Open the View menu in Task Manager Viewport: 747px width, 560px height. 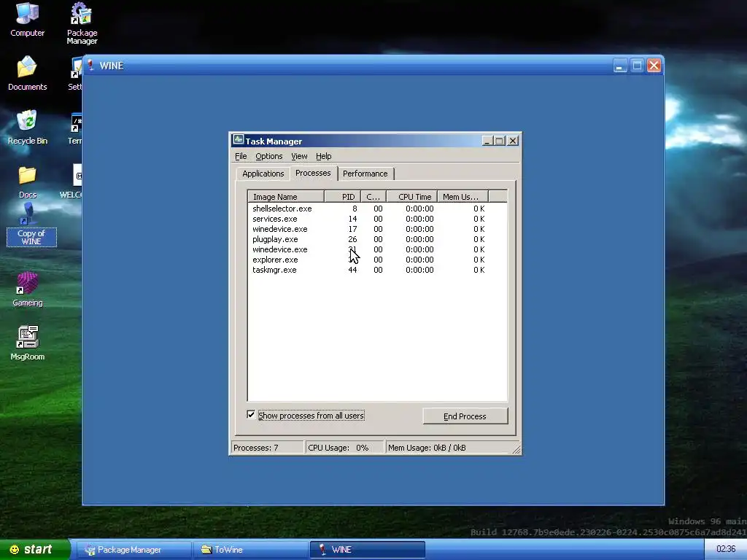pos(299,156)
